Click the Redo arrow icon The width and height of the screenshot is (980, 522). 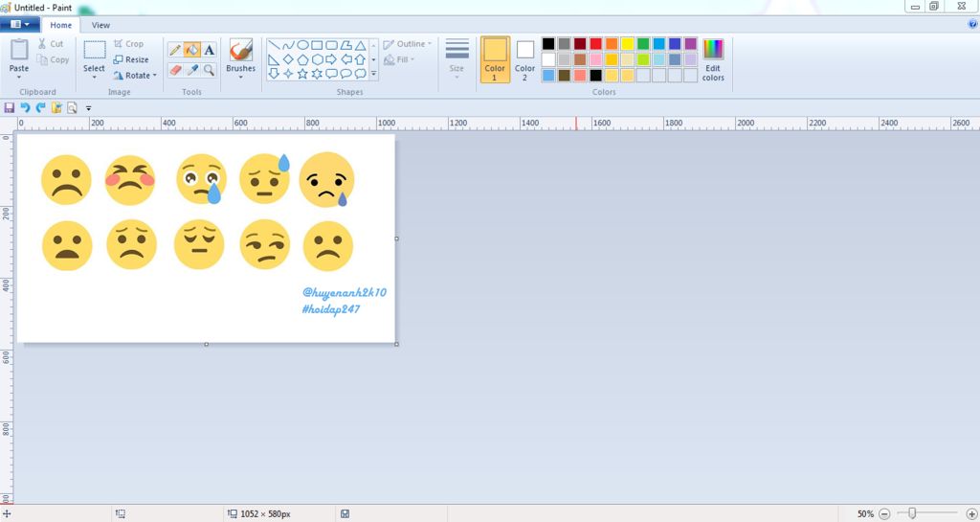pyautogui.click(x=40, y=107)
